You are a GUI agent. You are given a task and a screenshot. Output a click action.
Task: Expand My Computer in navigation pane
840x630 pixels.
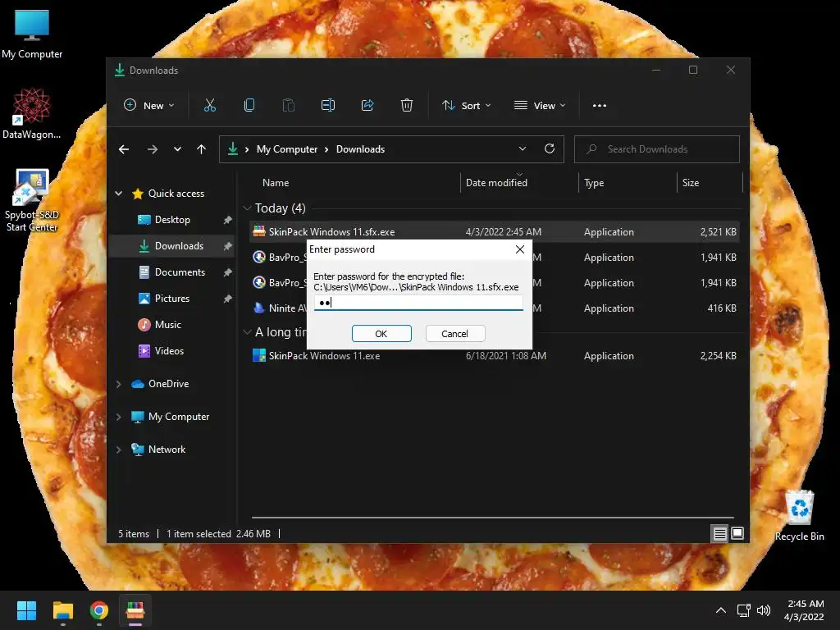(x=119, y=417)
